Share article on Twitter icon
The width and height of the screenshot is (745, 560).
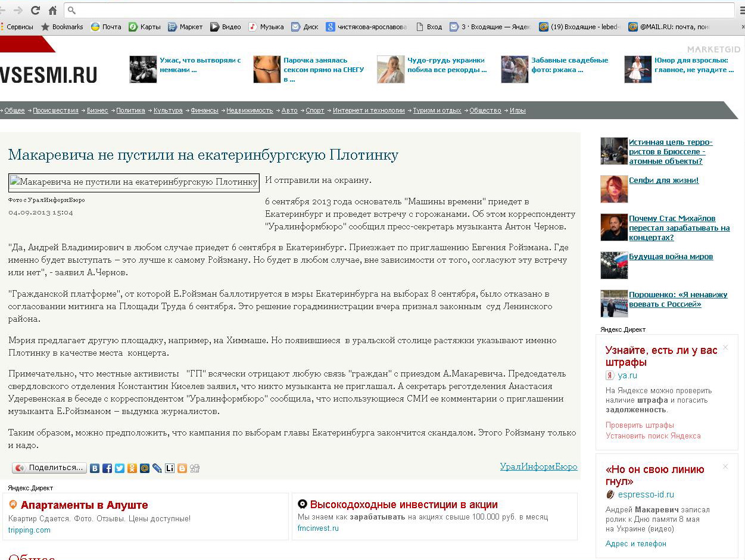120,468
